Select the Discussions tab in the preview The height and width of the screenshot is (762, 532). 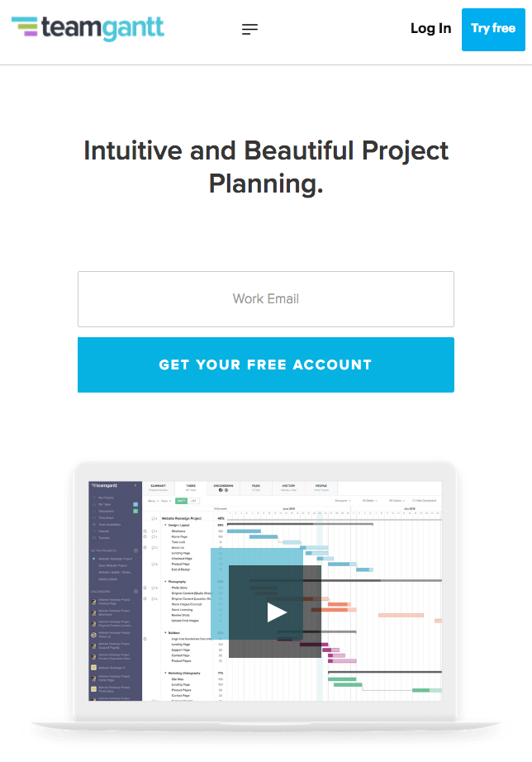[224, 488]
